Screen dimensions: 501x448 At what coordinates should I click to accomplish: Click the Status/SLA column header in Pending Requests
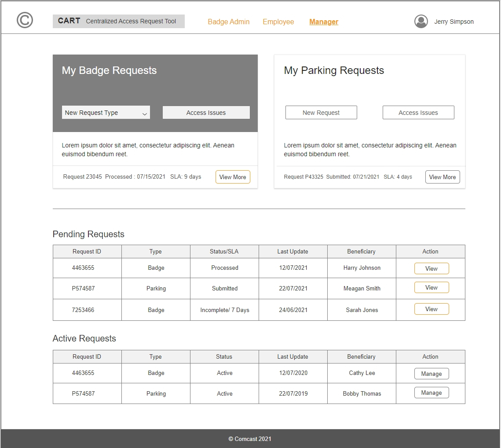pyautogui.click(x=224, y=251)
